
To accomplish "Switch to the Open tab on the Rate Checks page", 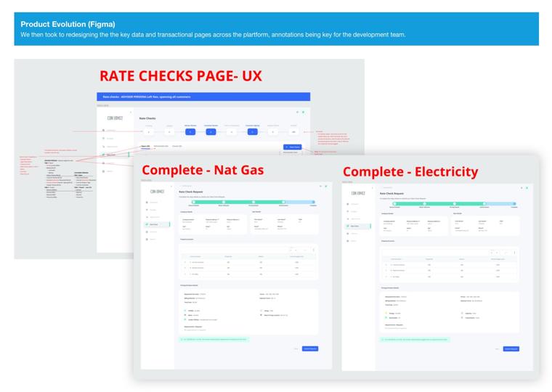I will pos(145,146).
